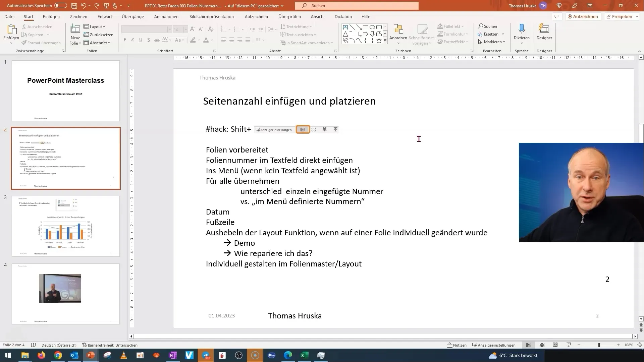The image size is (644, 362).
Task: Enable Barrierefreiheit untersuchen accessibility toggle
Action: 109,345
